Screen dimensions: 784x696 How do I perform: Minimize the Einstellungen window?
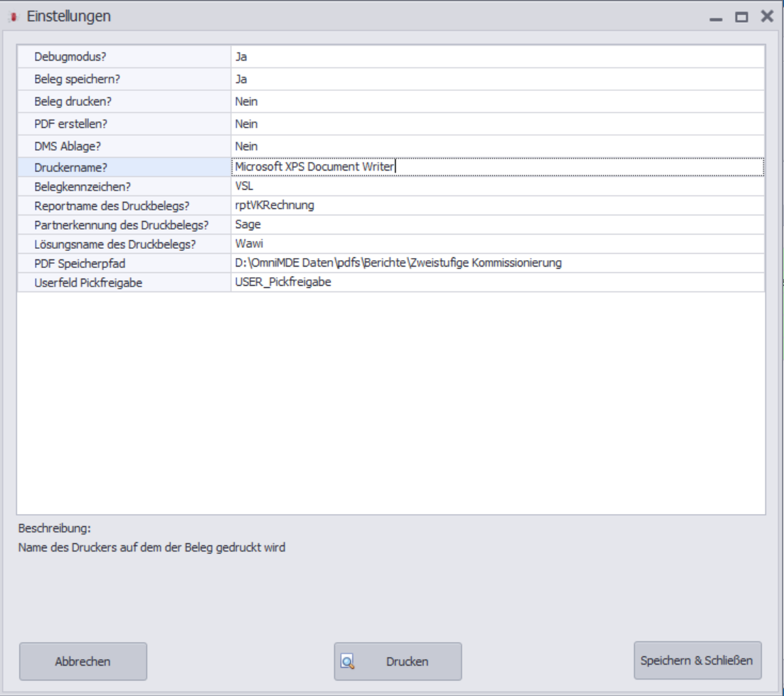(x=716, y=18)
